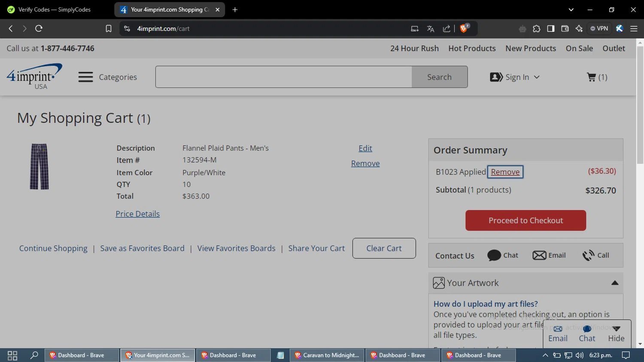Reload the page
The width and height of the screenshot is (644, 362).
(x=39, y=28)
